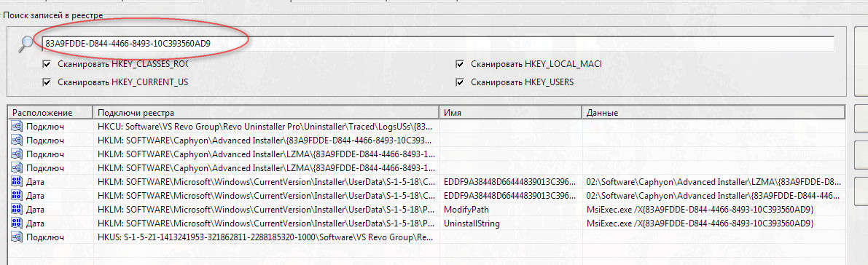Toggle Сканировать HKEY_CLASSES_ROOT checkbox

(x=47, y=64)
